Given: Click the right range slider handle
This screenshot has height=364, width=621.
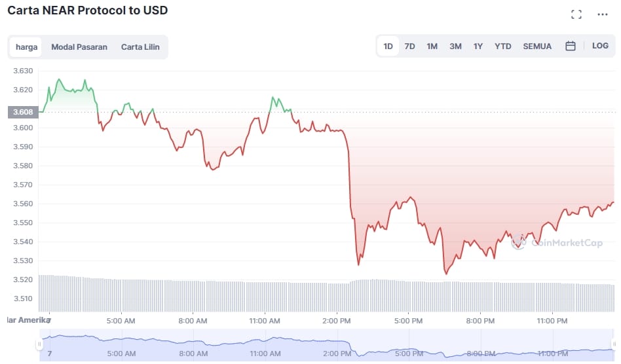Looking at the screenshot, I should (614, 344).
